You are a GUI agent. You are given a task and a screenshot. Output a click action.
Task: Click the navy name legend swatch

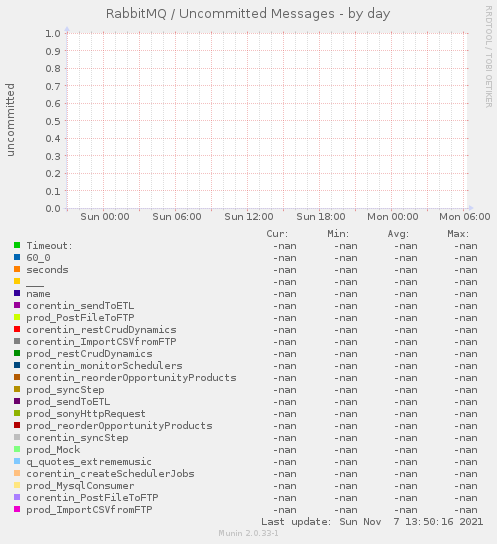pyautogui.click(x=17, y=293)
